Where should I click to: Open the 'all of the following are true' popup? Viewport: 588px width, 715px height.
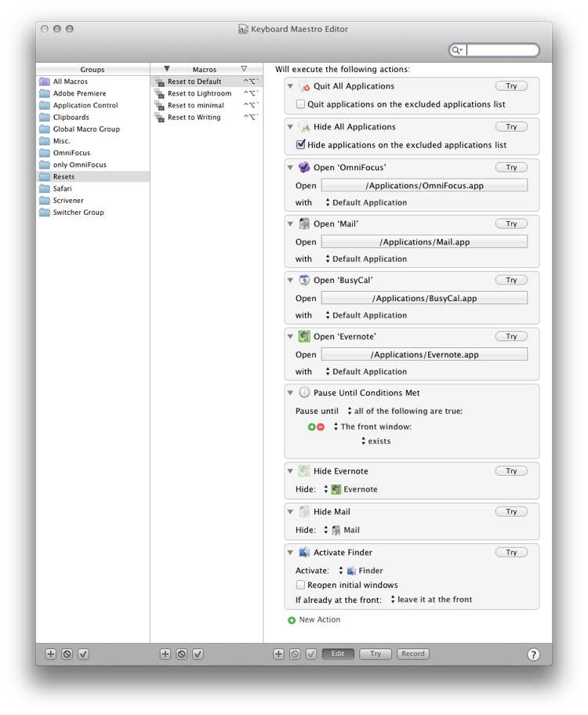click(405, 411)
